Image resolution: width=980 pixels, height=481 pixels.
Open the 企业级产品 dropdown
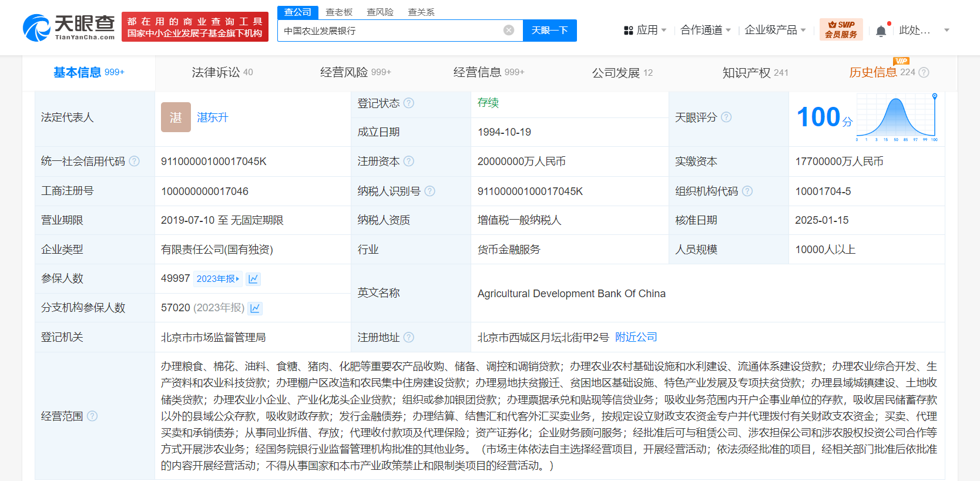click(x=774, y=30)
